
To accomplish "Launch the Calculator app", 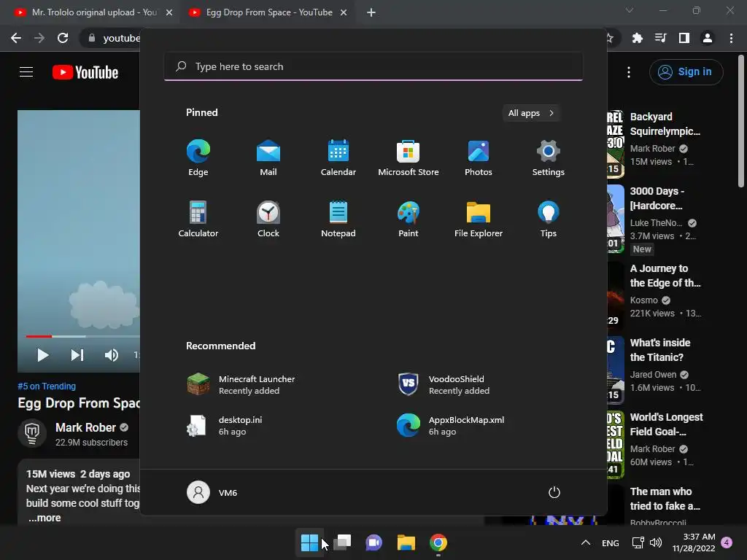I will [x=198, y=219].
